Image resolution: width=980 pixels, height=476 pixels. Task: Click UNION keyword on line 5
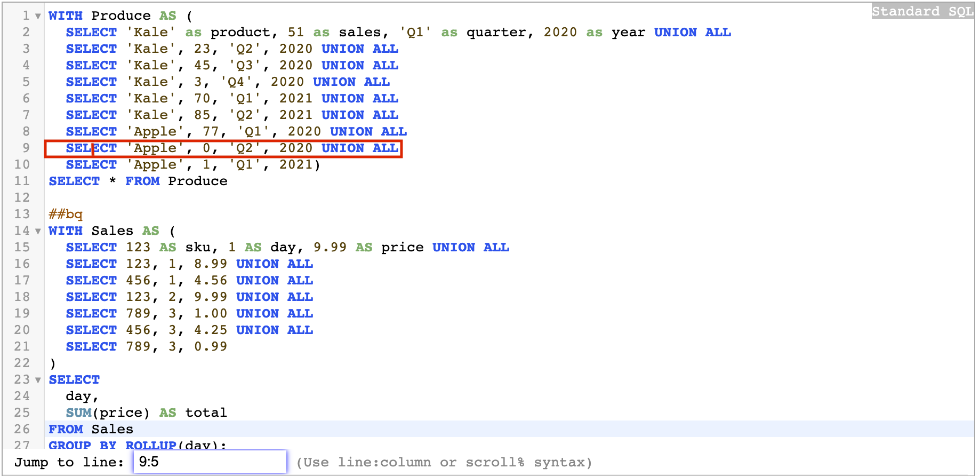pyautogui.click(x=334, y=82)
